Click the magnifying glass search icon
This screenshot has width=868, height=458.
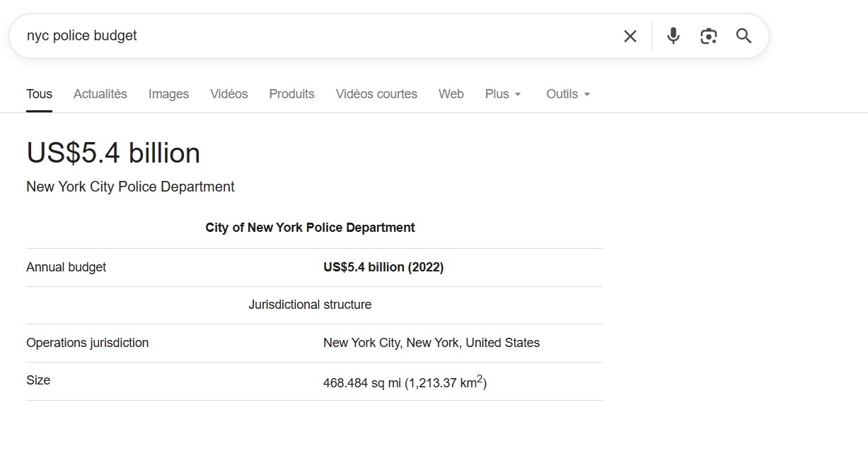click(743, 36)
